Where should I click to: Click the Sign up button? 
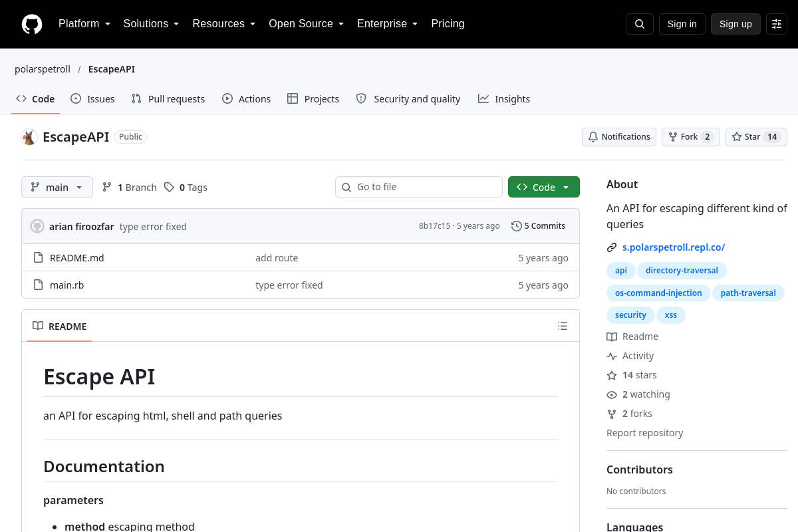point(735,24)
